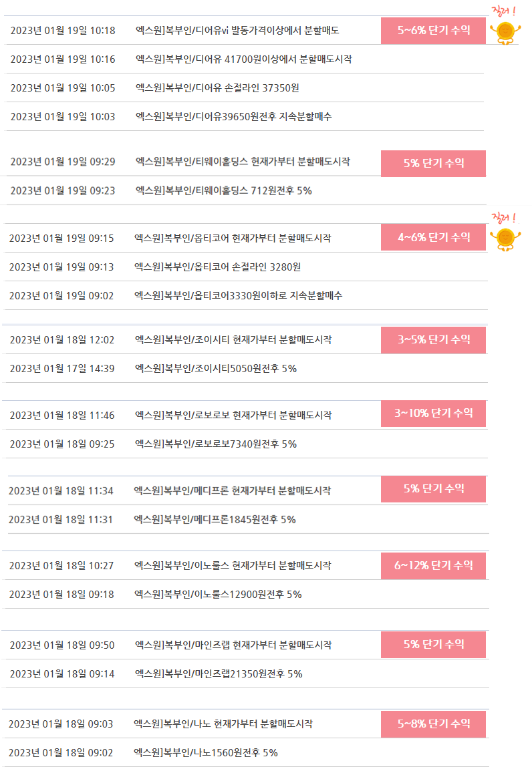Image resolution: width=532 pixels, height=767 pixels.
Task: Click the 5% 단기 수익 badge for 메디프론
Action: (433, 488)
